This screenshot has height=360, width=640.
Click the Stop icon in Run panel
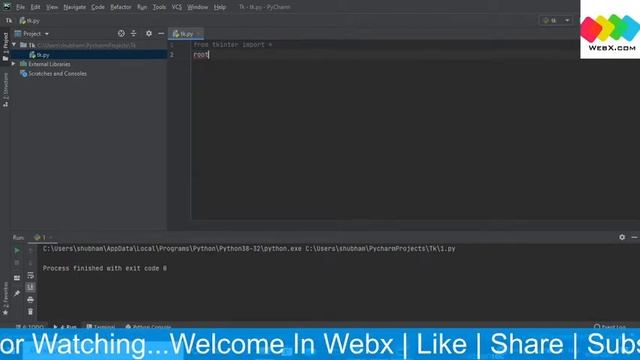point(17,263)
